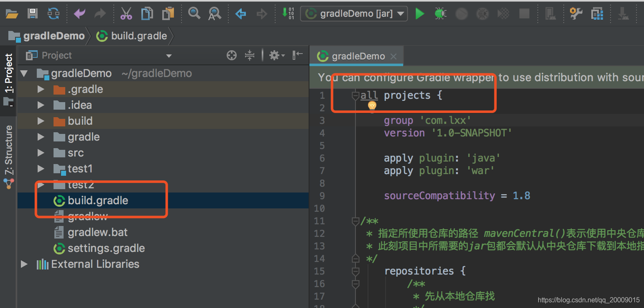This screenshot has height=308, width=644.
Task: Open Project view selector dropdown
Action: pos(169,56)
